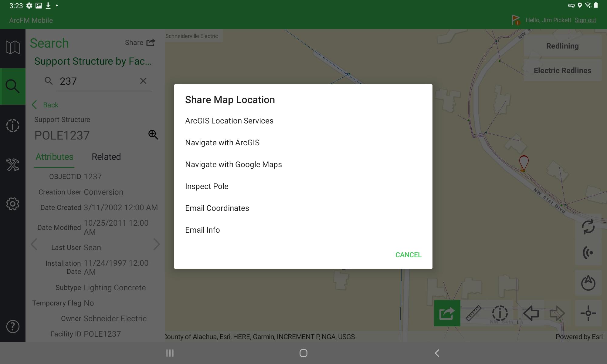Zoom to POLE1237 with the zoom-in magnifier

153,135
